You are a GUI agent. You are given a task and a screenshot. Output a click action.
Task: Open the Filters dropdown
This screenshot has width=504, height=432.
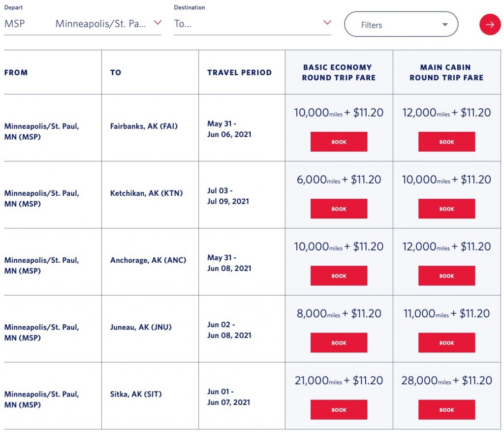(x=401, y=25)
